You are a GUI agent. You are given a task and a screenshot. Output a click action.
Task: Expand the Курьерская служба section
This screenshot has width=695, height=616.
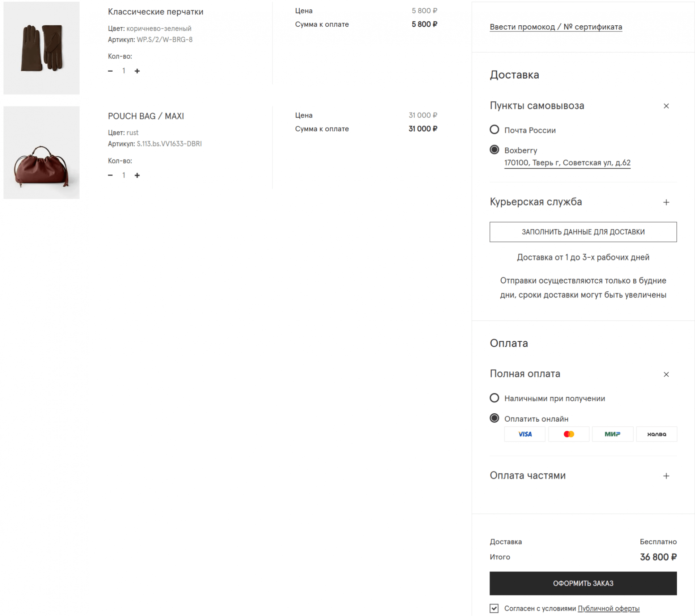(x=666, y=202)
